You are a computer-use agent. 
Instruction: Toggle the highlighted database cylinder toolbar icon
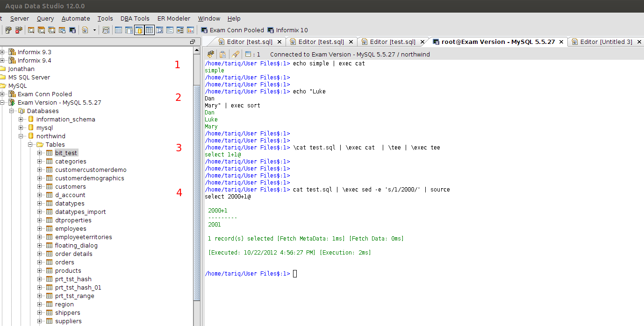click(139, 30)
